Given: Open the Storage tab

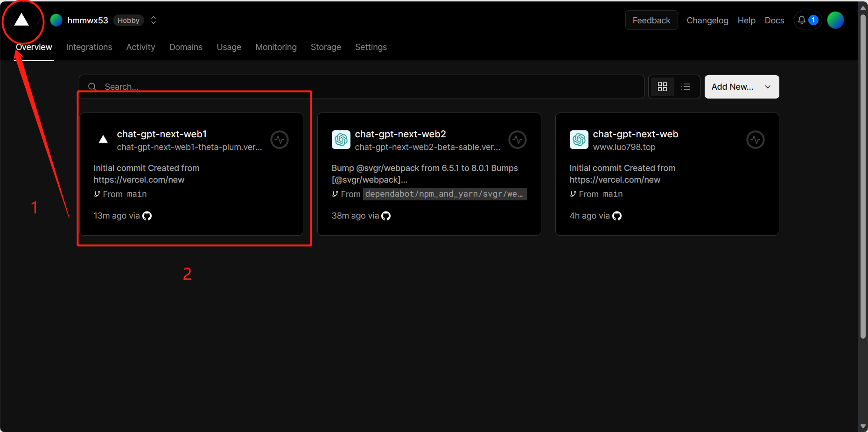Looking at the screenshot, I should click(326, 47).
